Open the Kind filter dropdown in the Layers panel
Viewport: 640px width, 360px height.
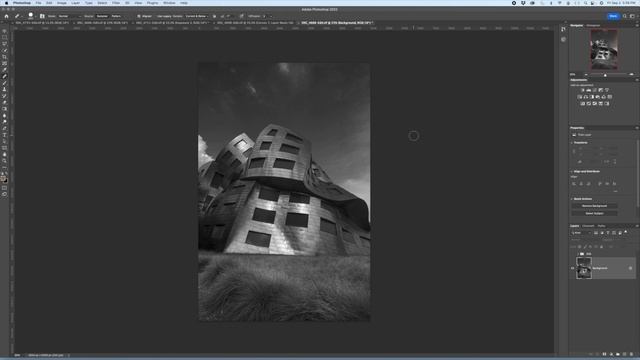(581, 233)
